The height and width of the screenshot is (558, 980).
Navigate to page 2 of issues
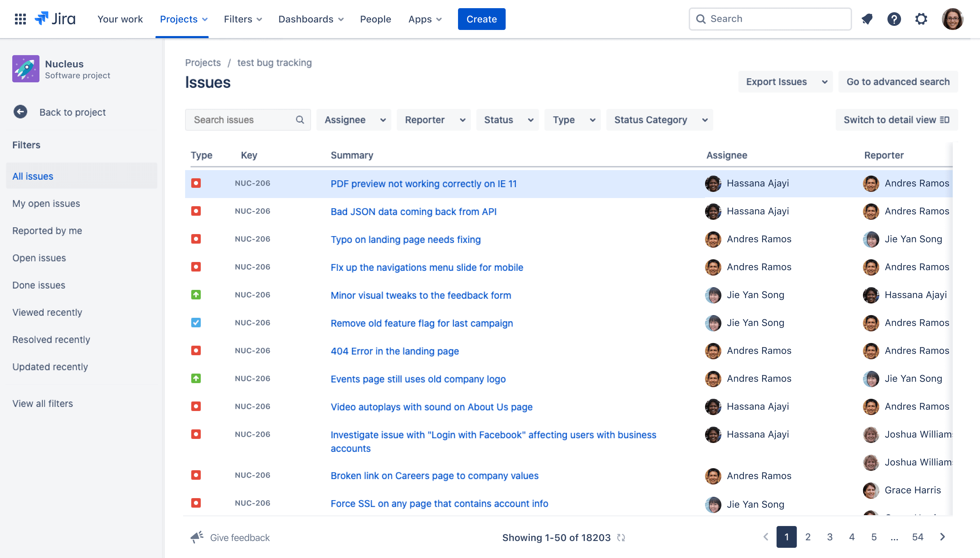pos(807,537)
